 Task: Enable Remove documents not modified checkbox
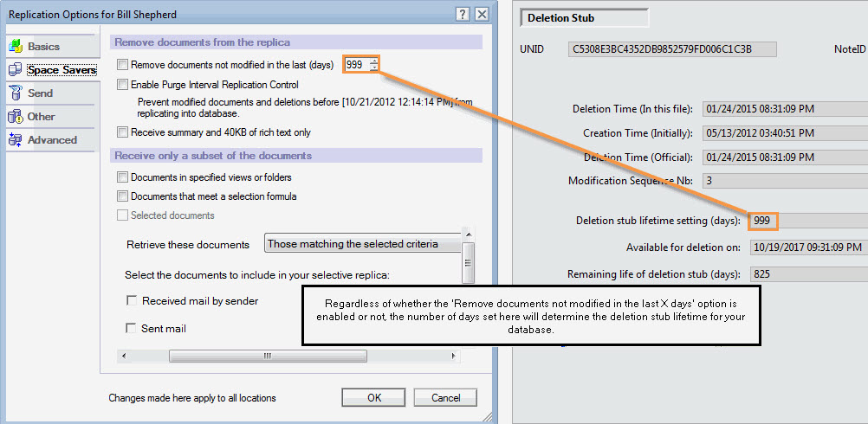(122, 65)
